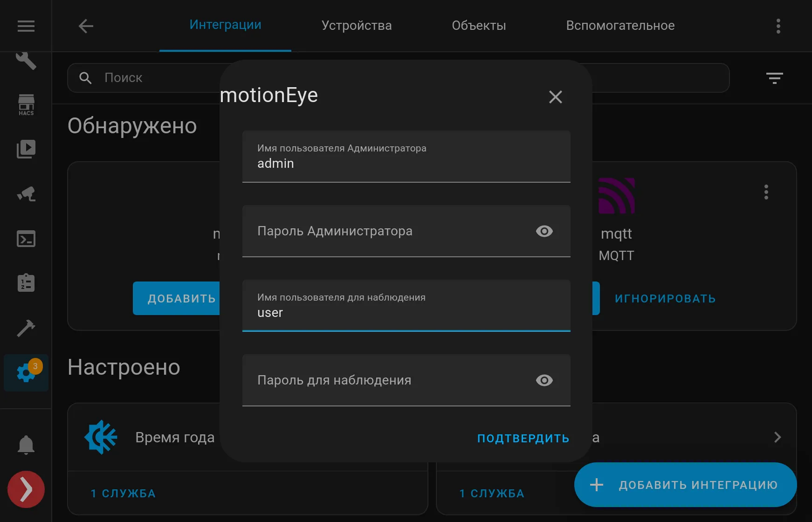Viewport: 812px width, 522px height.
Task: Click the red user avatar in the sidebar
Action: point(26,489)
